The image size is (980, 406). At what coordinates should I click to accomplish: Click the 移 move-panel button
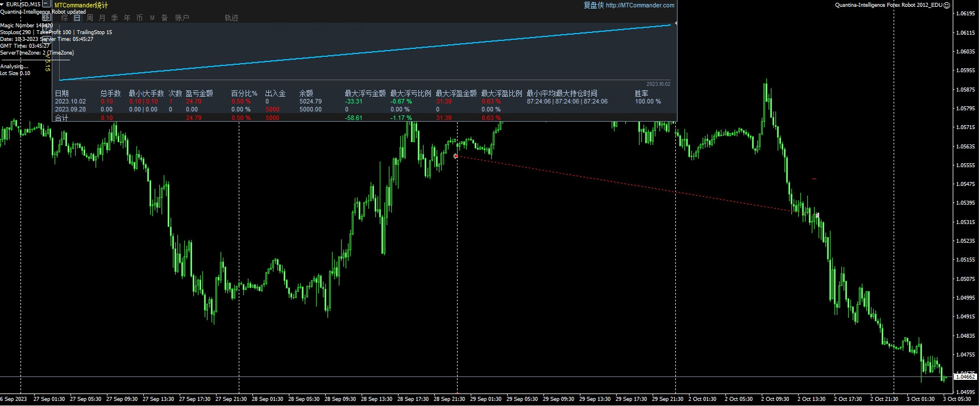[x=47, y=17]
